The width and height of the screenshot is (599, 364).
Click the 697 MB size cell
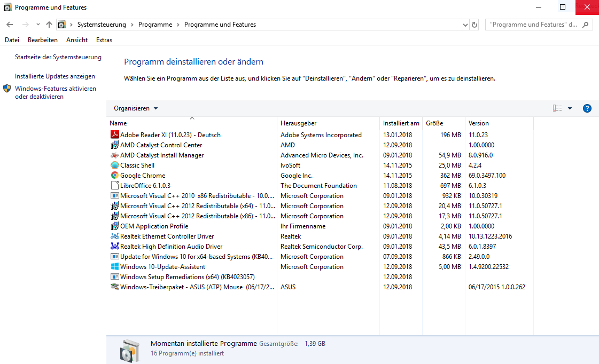[451, 185]
